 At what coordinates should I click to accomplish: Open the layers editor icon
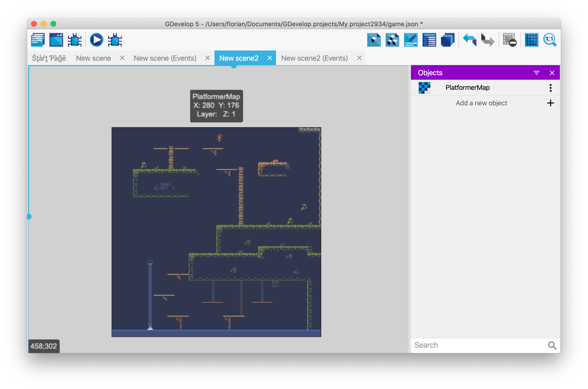448,40
